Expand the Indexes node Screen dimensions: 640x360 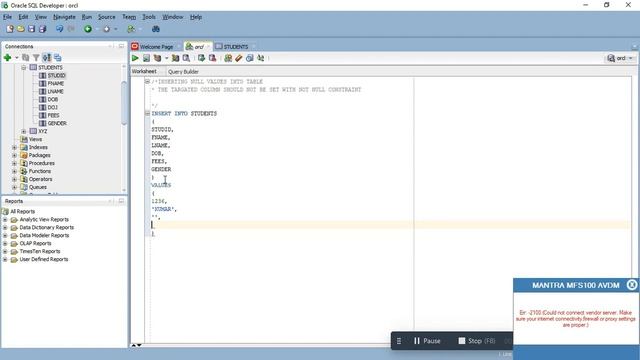pos(14,147)
